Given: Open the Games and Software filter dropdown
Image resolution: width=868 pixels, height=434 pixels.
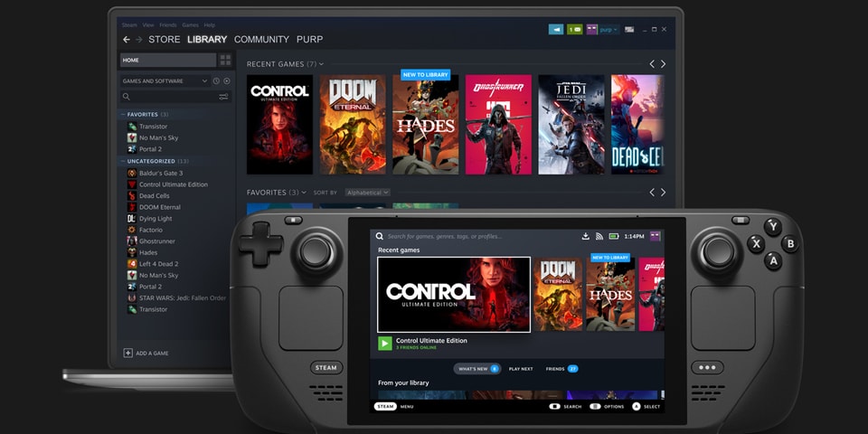Looking at the screenshot, I should (x=204, y=81).
